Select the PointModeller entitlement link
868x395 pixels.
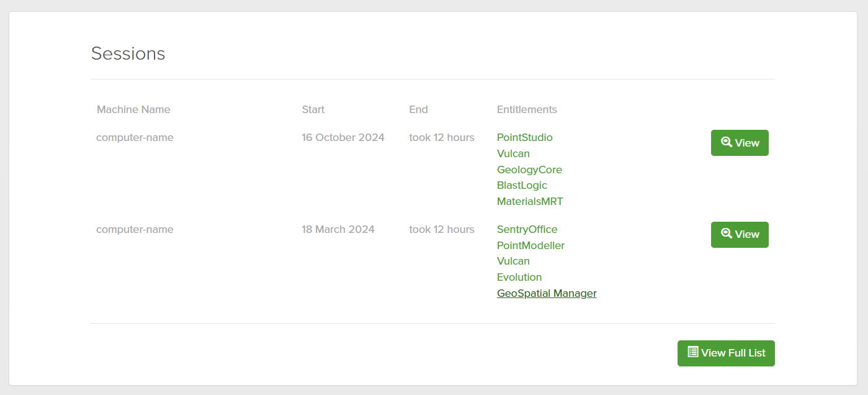click(530, 245)
